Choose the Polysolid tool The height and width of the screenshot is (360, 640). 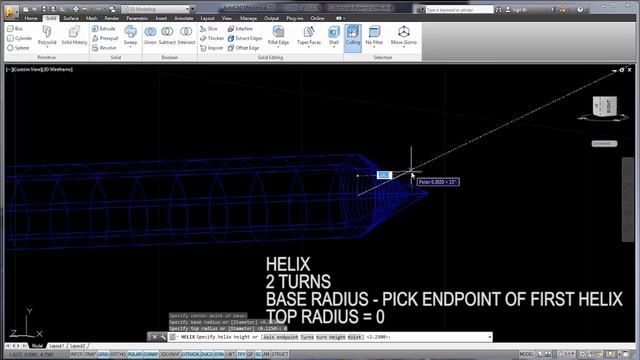(47, 34)
